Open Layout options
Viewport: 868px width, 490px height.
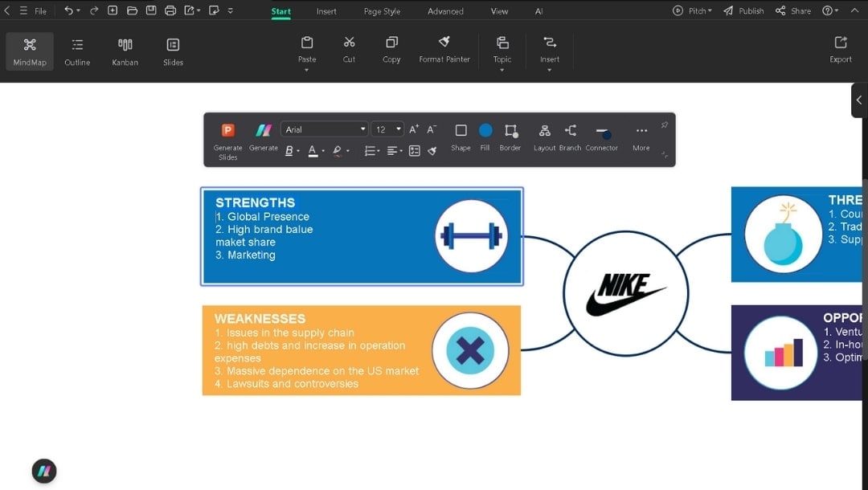tap(544, 137)
